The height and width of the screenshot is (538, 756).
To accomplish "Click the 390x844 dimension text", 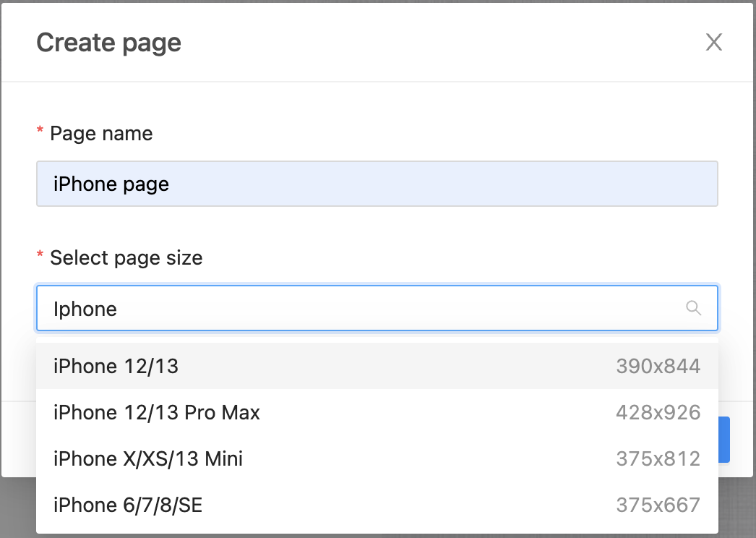I will tap(658, 367).
